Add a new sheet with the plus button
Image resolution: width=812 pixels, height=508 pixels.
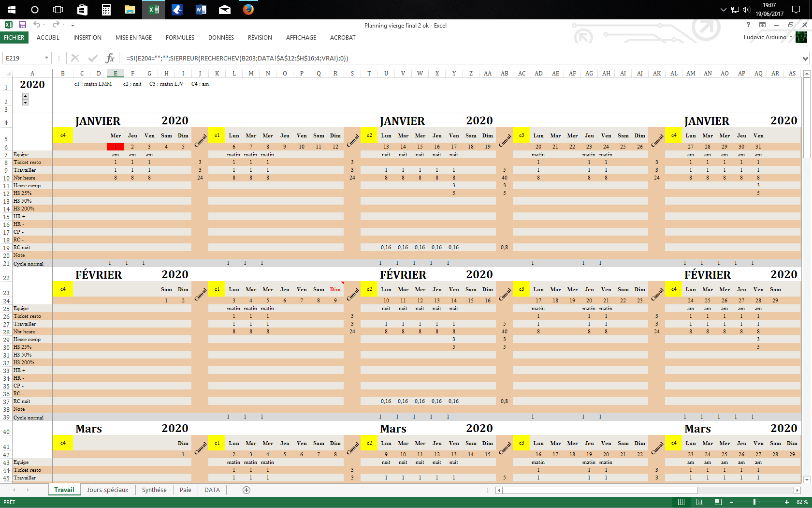[246, 490]
